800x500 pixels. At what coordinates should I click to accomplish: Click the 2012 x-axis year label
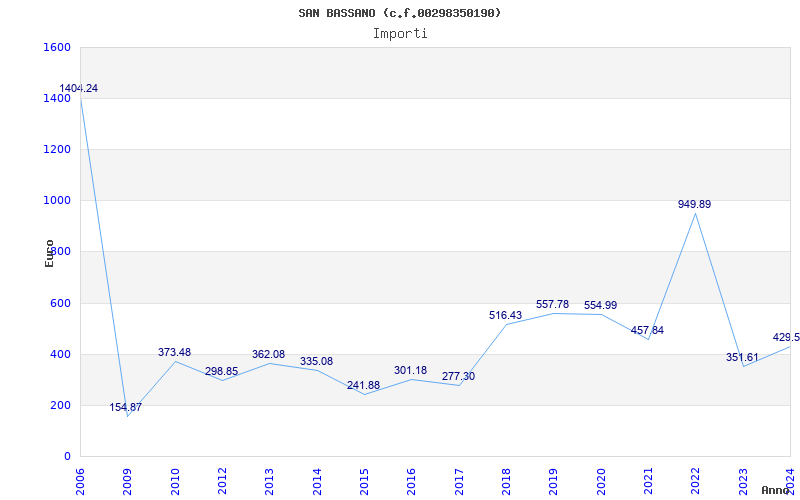coord(222,481)
